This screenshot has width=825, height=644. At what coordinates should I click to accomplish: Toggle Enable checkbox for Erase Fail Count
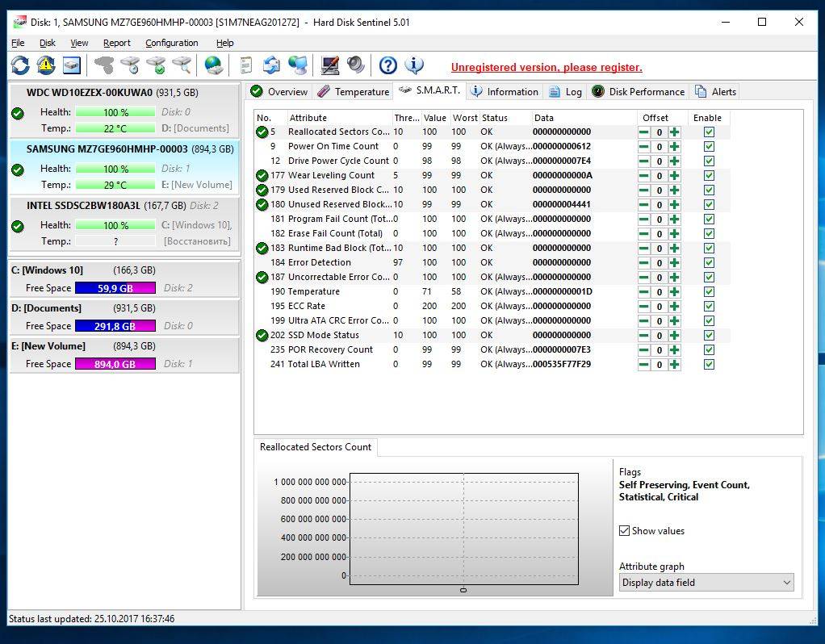click(709, 233)
